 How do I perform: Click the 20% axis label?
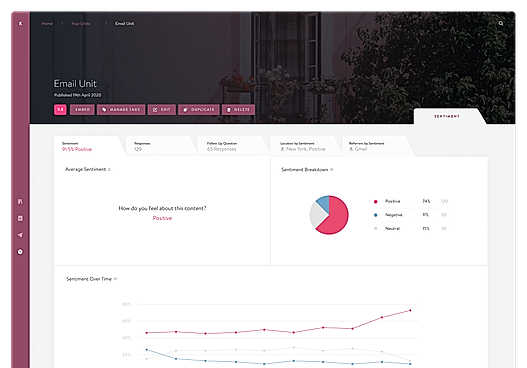[126, 355]
